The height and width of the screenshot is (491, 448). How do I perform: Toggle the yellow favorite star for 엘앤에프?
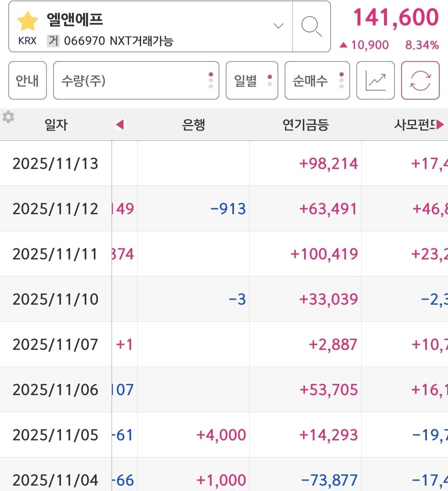point(28,21)
